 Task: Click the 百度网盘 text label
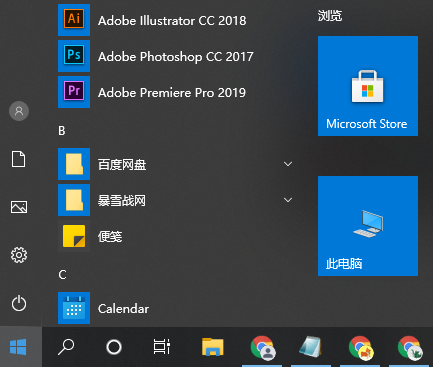122,165
